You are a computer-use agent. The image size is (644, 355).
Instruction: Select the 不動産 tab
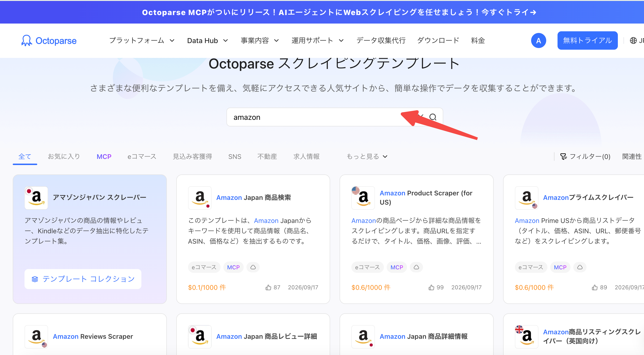coord(267,157)
